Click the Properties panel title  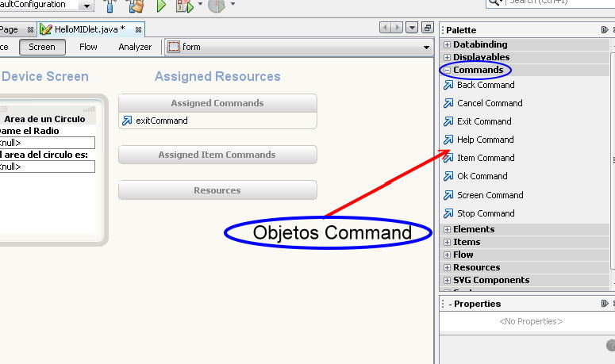click(x=478, y=304)
